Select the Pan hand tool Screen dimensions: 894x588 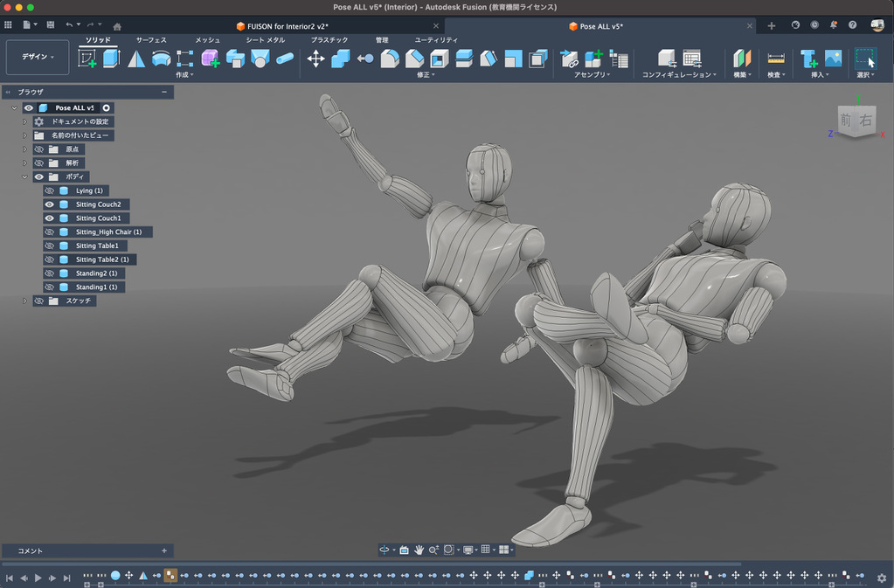(x=419, y=550)
